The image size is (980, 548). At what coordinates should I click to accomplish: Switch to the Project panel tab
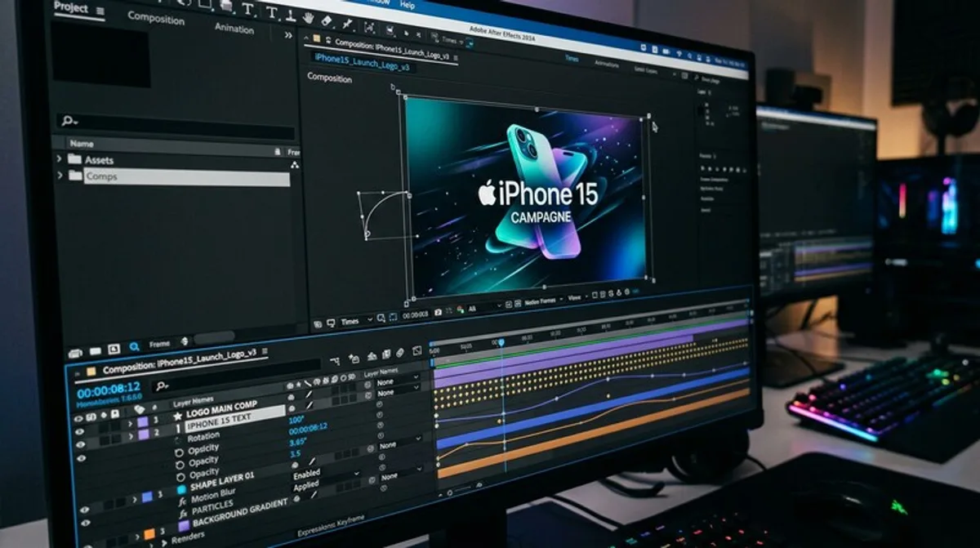[70, 7]
